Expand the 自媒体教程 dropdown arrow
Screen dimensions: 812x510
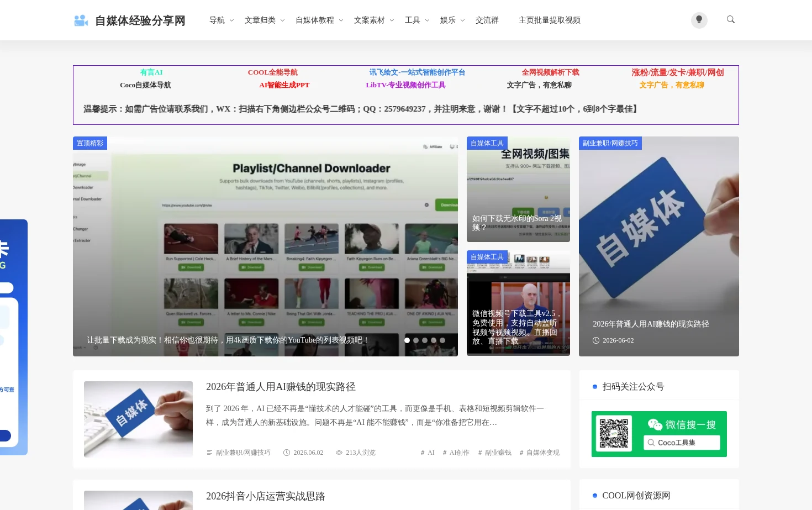tap(341, 20)
